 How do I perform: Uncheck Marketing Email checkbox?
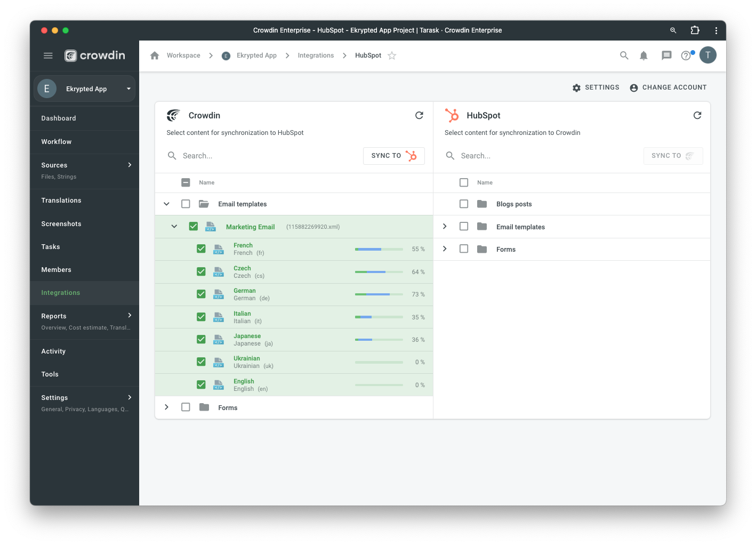point(194,227)
